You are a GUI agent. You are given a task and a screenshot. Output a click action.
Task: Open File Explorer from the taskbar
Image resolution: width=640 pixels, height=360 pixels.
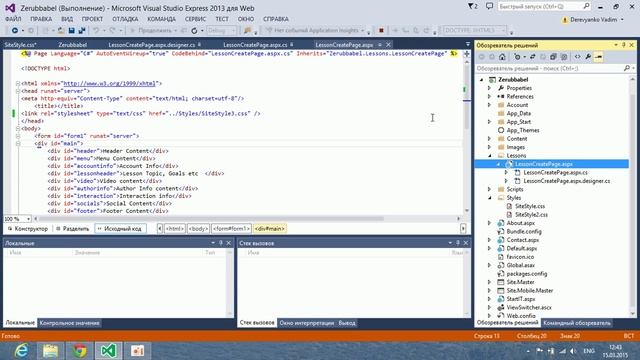(51, 351)
